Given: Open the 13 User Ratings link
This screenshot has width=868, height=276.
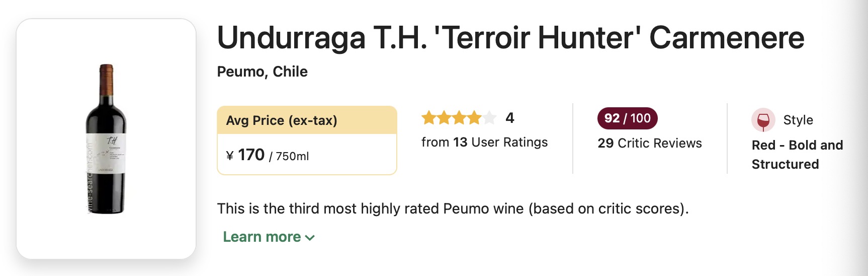Looking at the screenshot, I should coord(484,143).
